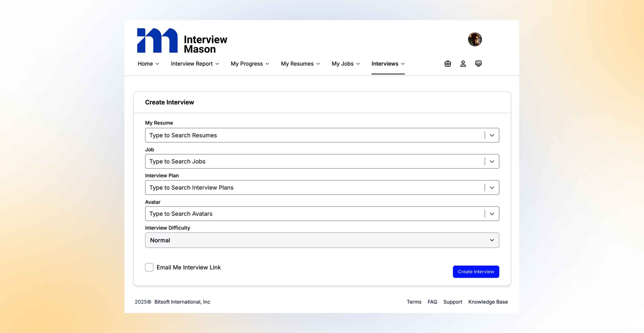Click the chevron next to Home
644x333 pixels.
point(157,64)
